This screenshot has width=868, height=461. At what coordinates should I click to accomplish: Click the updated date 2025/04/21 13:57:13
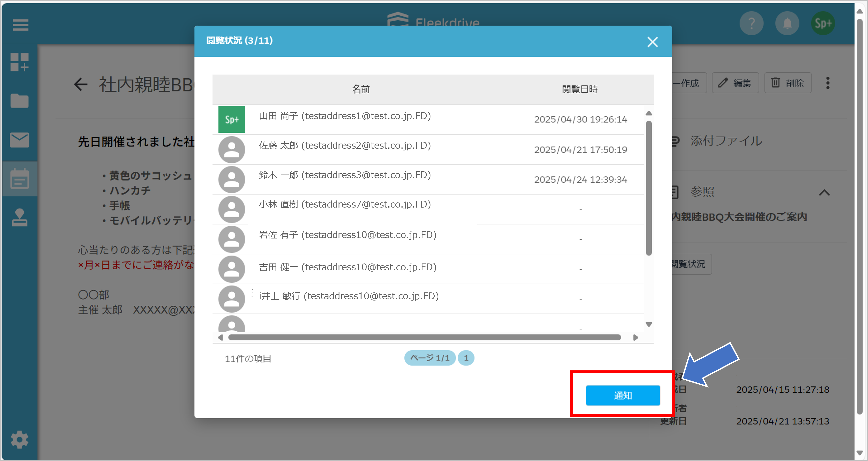pyautogui.click(x=783, y=421)
